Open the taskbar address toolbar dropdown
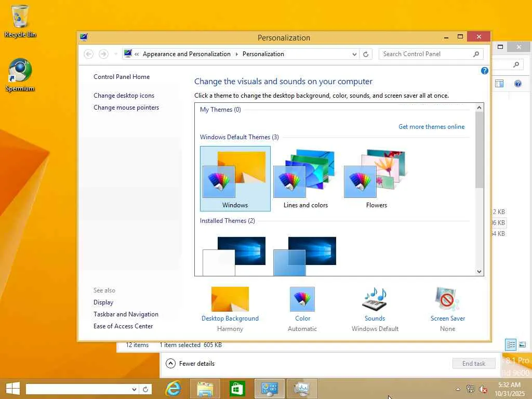532x399 pixels. pyautogui.click(x=134, y=389)
